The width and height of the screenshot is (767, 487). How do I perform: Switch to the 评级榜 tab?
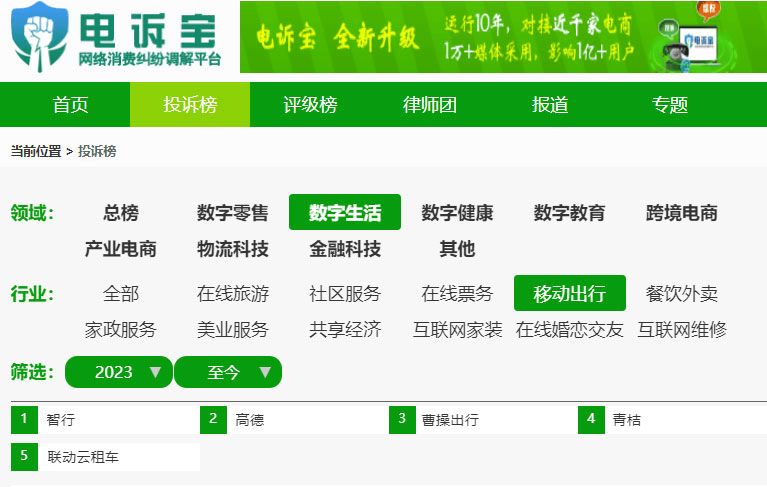coord(310,105)
